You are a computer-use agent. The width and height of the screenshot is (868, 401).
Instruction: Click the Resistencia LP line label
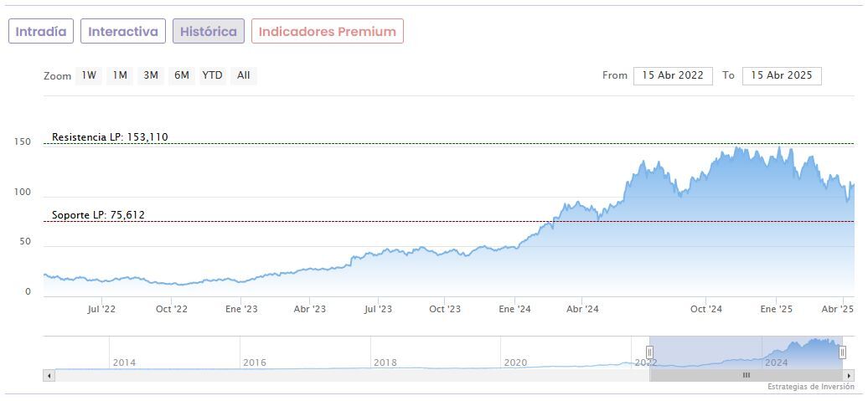pos(110,137)
